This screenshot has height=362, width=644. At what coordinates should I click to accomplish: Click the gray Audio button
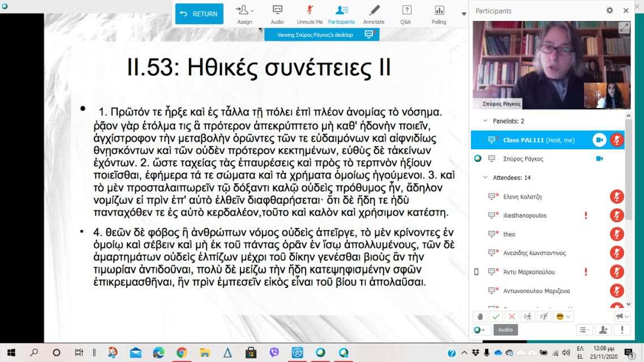click(505, 330)
